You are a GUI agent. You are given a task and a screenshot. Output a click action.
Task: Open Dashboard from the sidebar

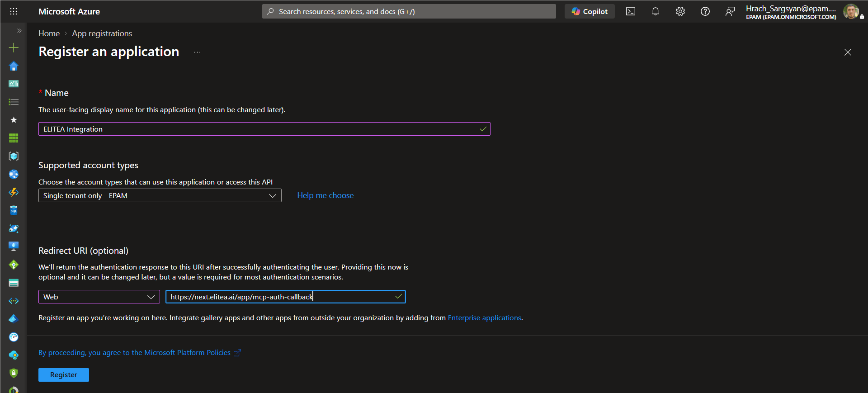coord(14,84)
